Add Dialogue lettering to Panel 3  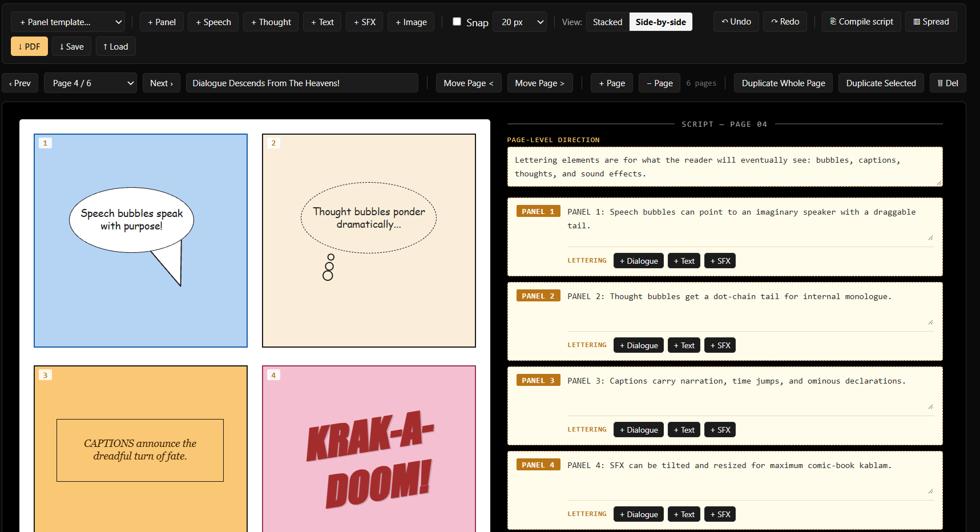coord(639,430)
